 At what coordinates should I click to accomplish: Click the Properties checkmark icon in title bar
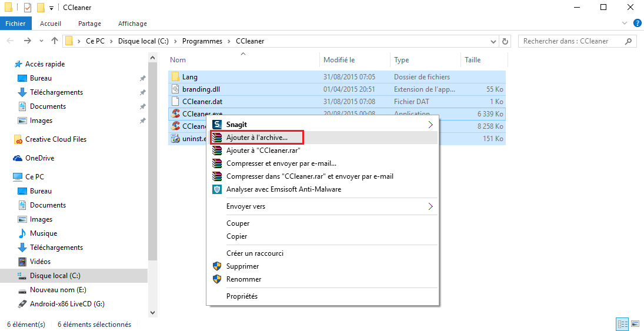(28, 8)
